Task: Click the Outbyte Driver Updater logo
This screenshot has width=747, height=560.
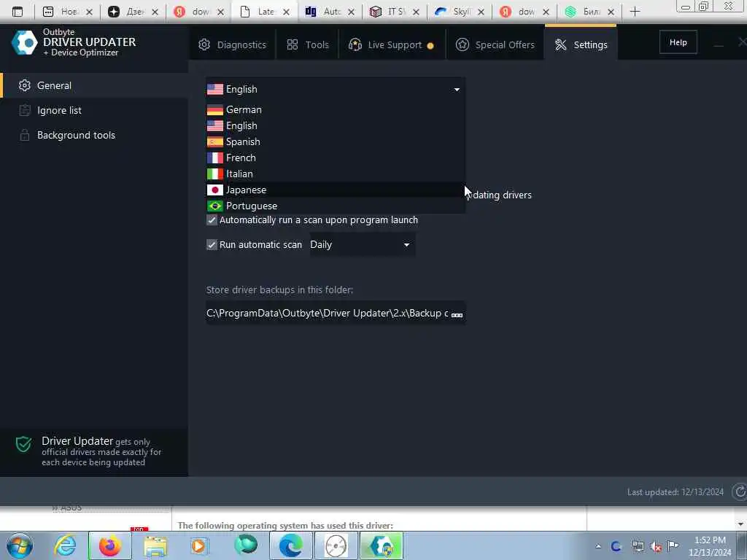Action: tap(24, 43)
